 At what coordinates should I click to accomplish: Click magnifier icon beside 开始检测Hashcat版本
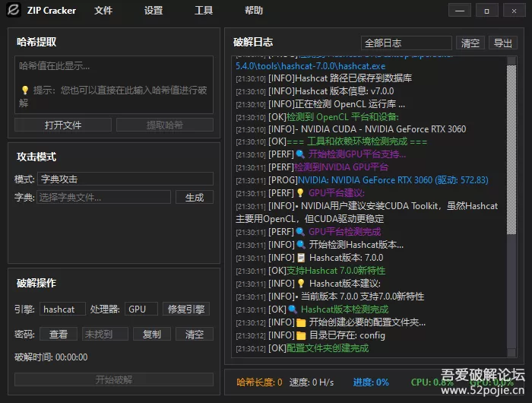click(x=301, y=244)
